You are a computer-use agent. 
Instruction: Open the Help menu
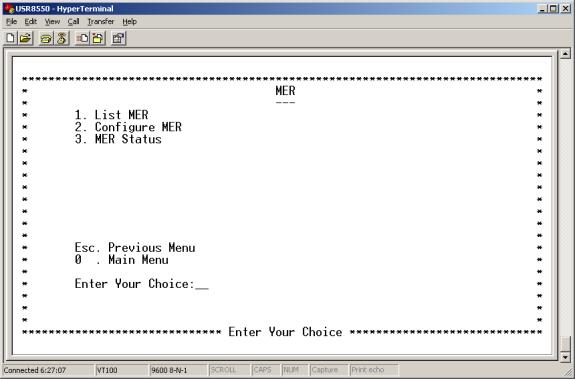129,22
